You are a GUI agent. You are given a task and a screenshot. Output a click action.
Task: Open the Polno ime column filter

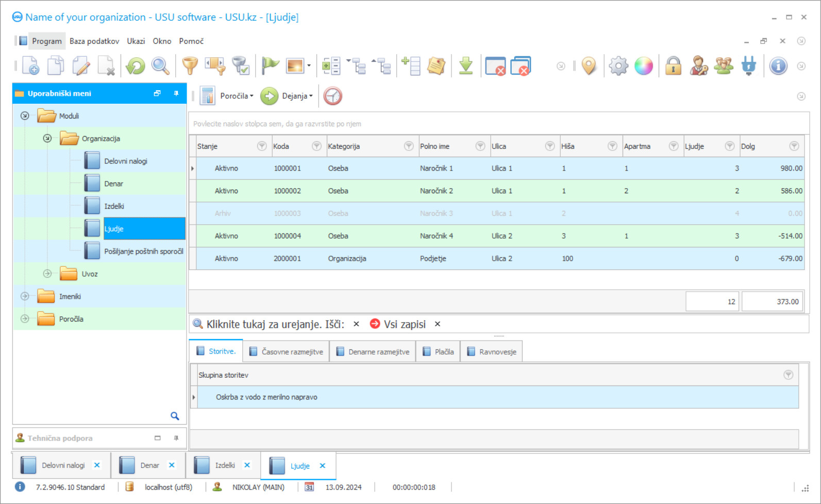coord(480,146)
